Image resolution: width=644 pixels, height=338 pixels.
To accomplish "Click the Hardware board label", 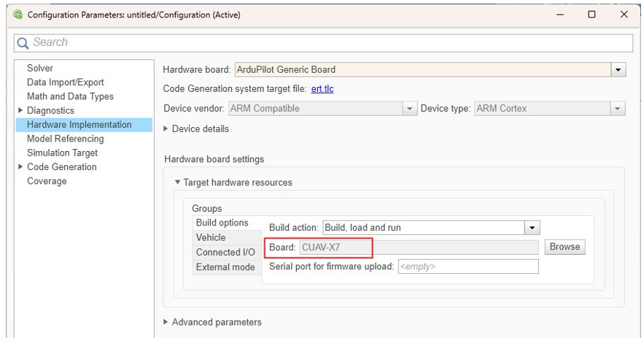I will pos(197,70).
